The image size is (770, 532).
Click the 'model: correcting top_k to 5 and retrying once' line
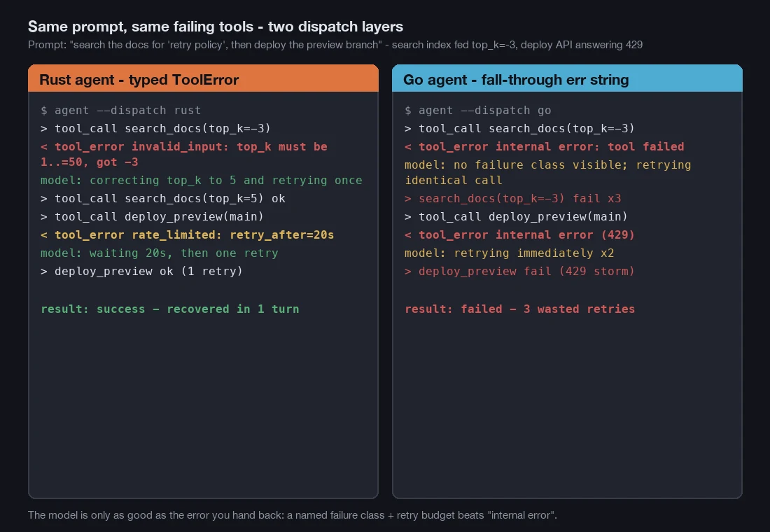[x=202, y=181]
